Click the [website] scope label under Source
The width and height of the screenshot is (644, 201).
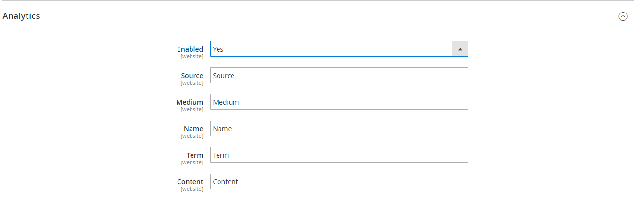(192, 83)
